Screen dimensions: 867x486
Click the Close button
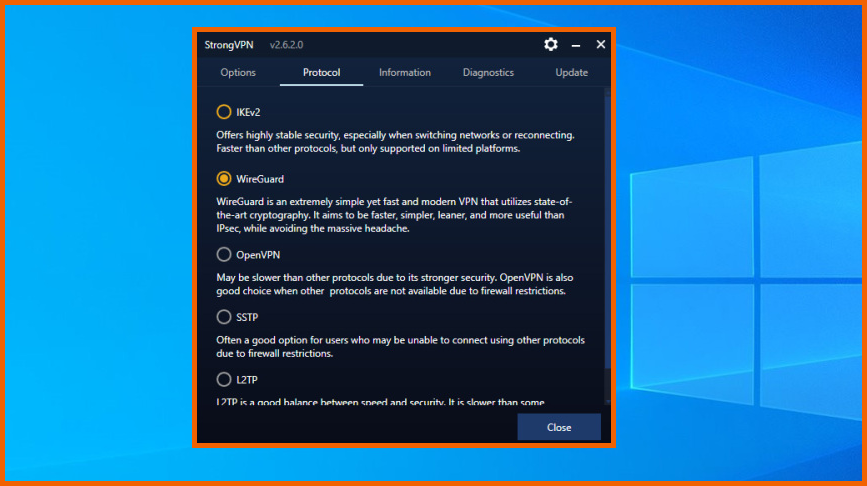[x=558, y=427]
